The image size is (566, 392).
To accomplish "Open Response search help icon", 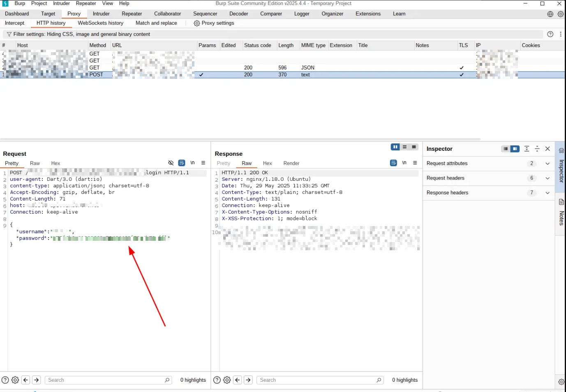I will pos(217,380).
